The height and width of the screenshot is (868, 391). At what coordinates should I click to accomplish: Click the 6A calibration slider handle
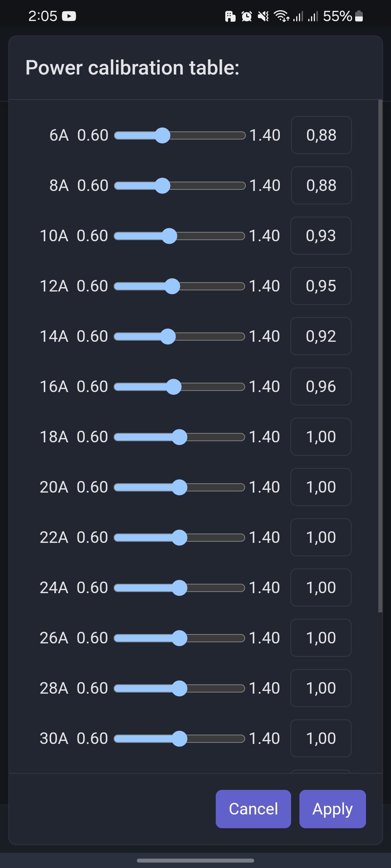163,136
